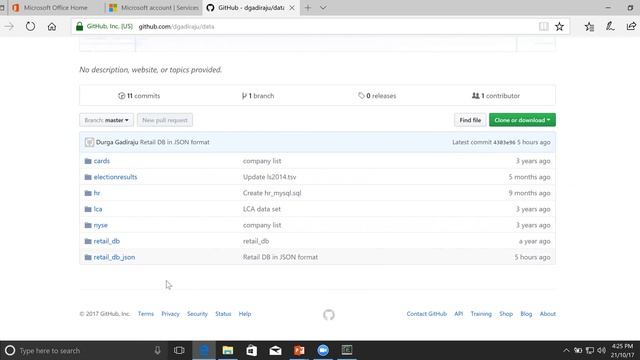
Task: Click the Blog footer link
Action: [526, 314]
